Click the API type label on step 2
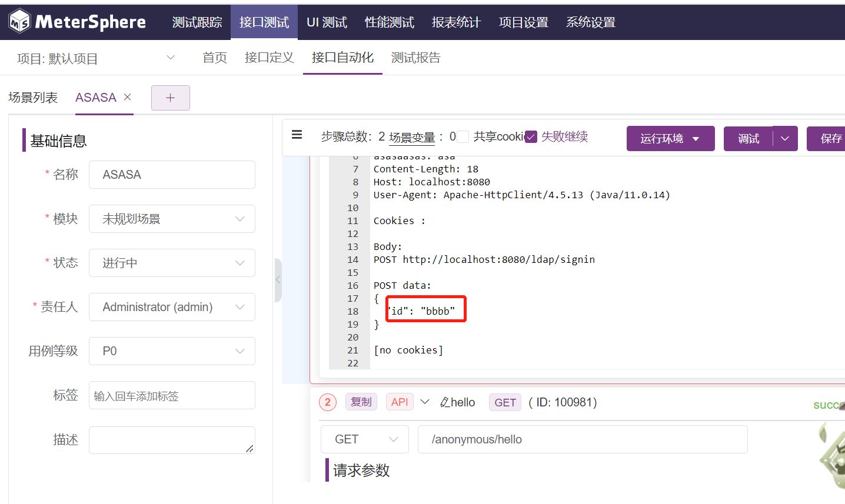This screenshot has width=845, height=504. coord(400,402)
